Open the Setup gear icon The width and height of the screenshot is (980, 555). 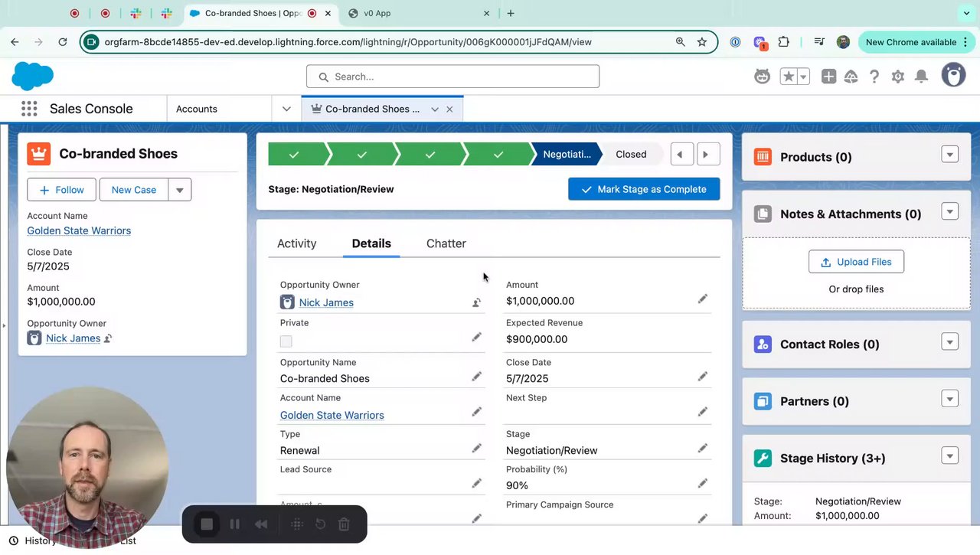click(898, 77)
